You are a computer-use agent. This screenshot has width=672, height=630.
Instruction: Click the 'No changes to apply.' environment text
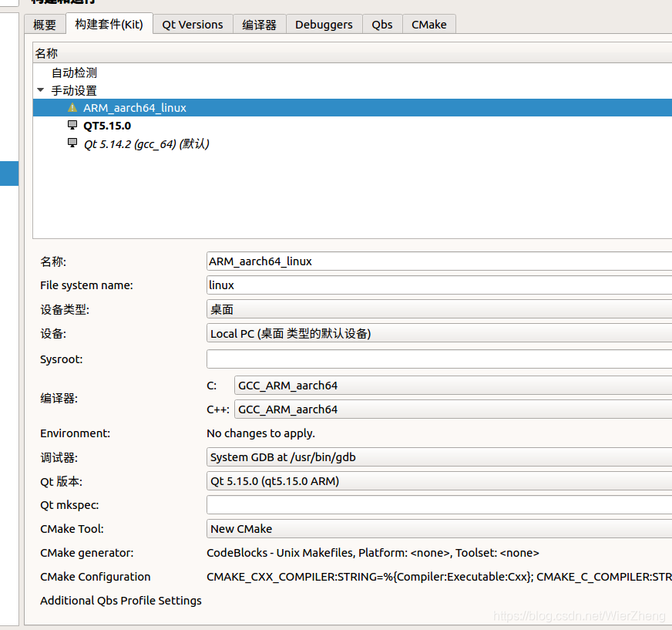tap(260, 433)
